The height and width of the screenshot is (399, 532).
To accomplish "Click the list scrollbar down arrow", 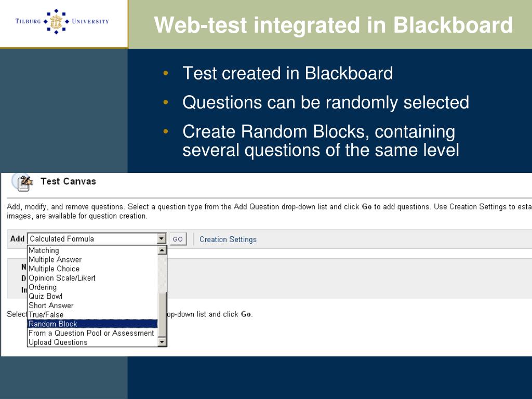I will click(162, 342).
